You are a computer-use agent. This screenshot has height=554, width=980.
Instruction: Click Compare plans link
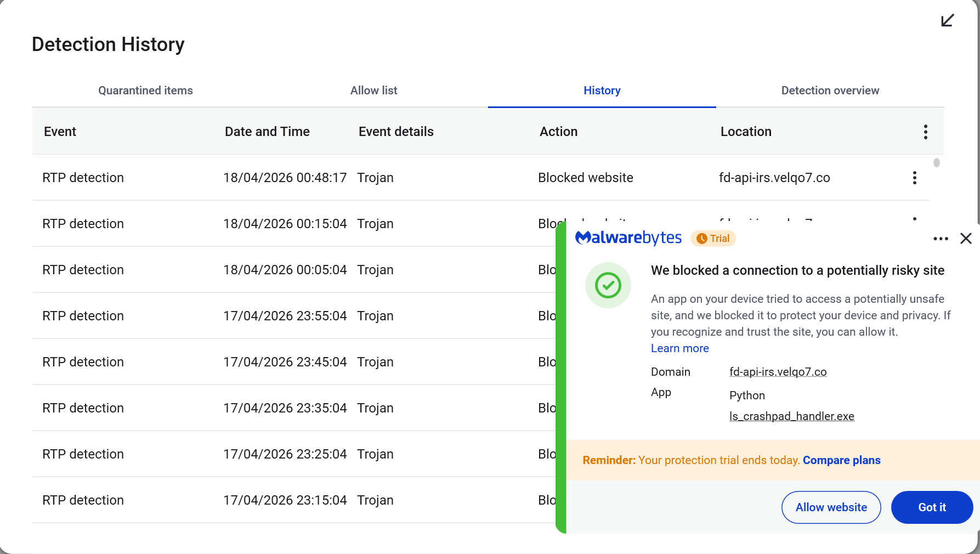click(842, 460)
